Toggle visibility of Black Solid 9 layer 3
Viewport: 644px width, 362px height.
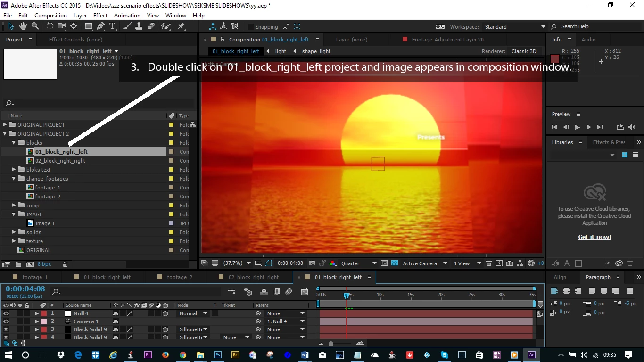6,329
